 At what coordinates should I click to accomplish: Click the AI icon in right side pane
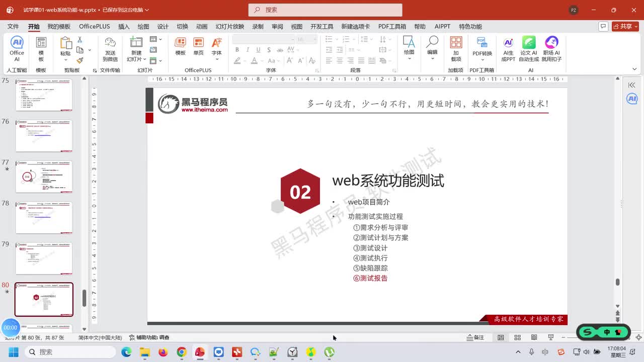point(632,99)
